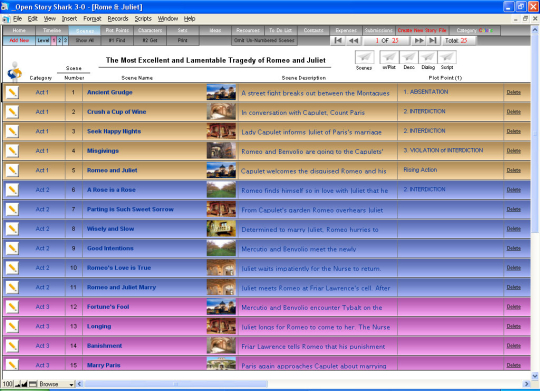
Task: Click the Dialog paper-plane report icon
Action: (x=428, y=57)
